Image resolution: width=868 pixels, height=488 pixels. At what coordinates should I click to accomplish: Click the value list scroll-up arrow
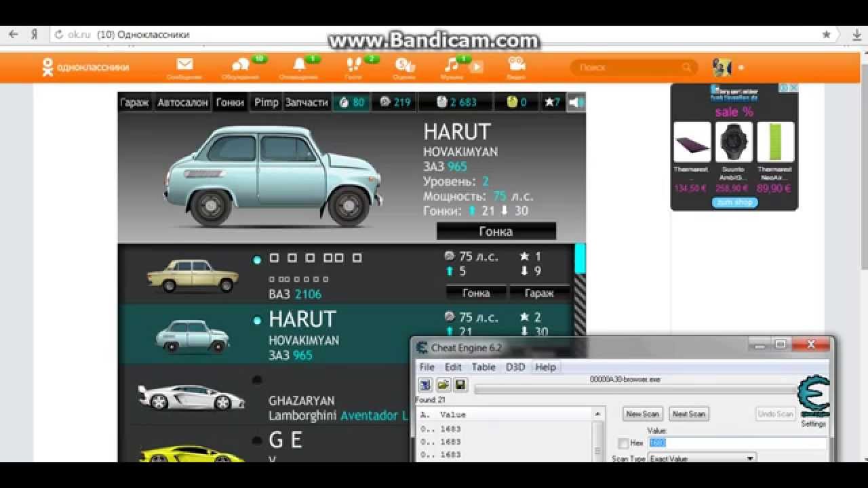597,414
